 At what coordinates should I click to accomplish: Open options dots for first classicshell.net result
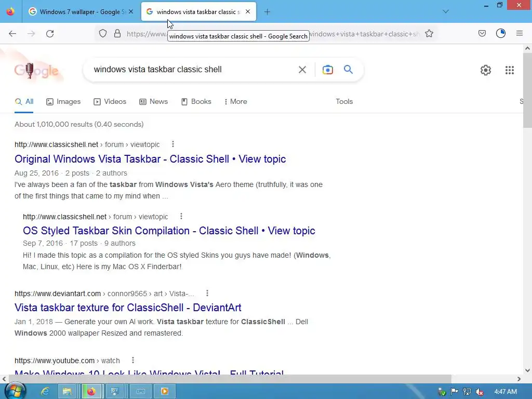173,144
